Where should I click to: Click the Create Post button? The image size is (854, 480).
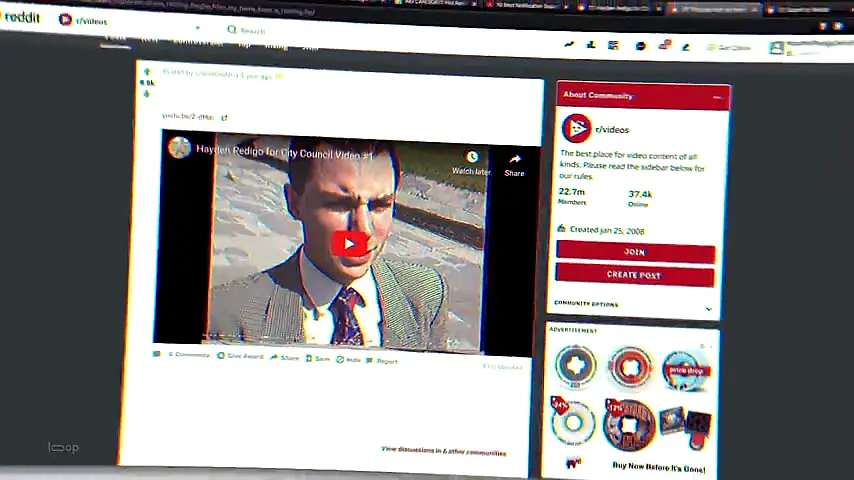pos(635,275)
